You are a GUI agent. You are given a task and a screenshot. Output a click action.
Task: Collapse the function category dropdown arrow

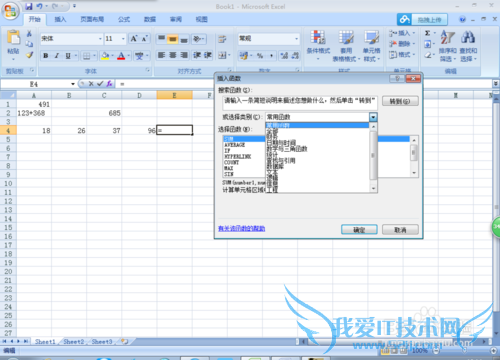coord(373,117)
